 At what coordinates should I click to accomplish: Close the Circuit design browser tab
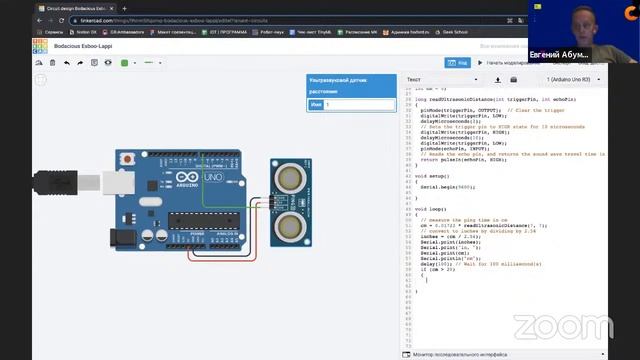(111, 8)
